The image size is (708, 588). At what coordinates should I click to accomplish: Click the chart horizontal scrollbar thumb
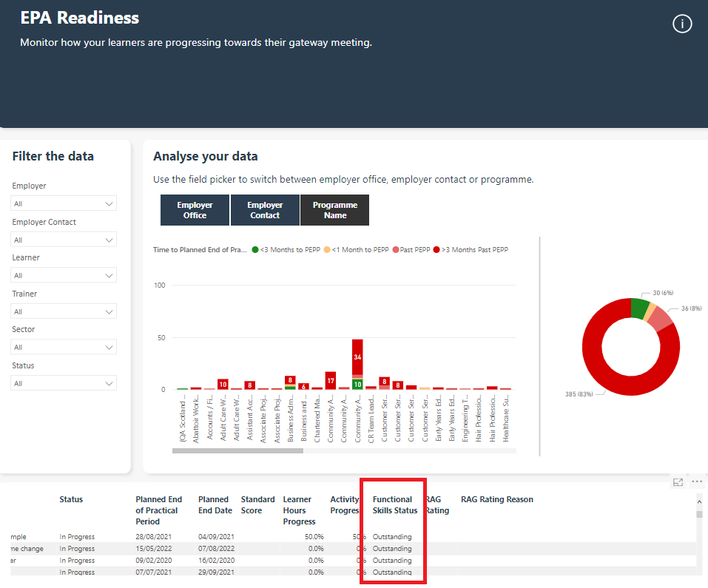(237, 450)
